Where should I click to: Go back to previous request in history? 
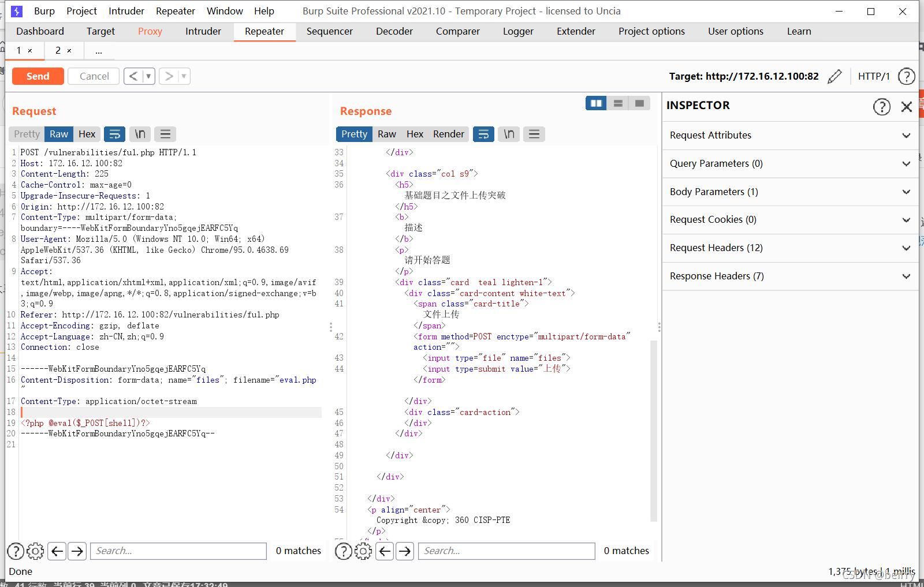tap(133, 76)
